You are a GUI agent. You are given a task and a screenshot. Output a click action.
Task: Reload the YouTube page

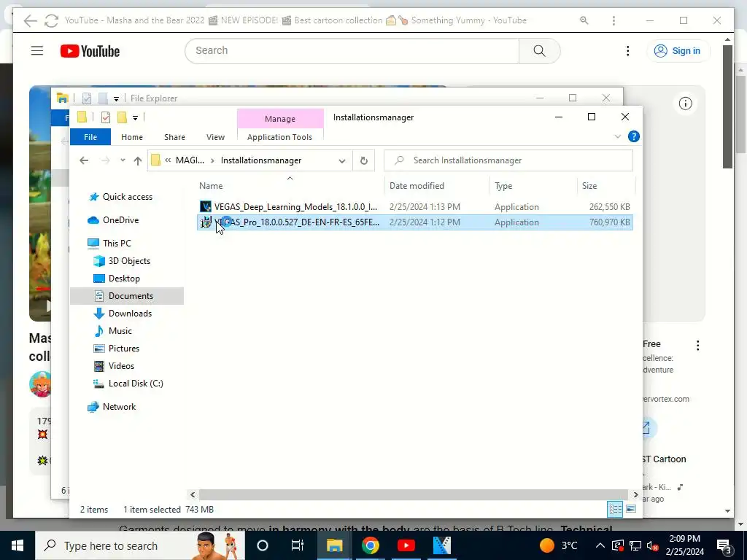[51, 20]
